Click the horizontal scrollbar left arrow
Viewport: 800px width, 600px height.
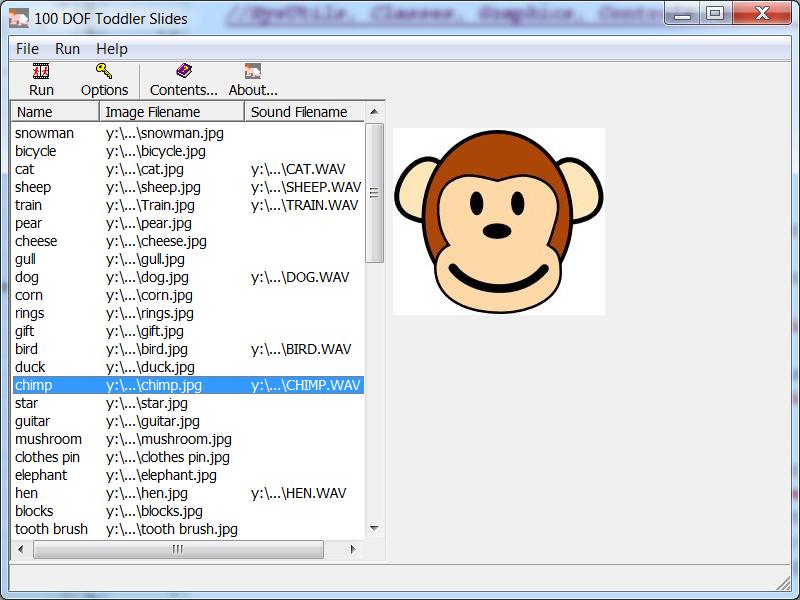point(22,549)
